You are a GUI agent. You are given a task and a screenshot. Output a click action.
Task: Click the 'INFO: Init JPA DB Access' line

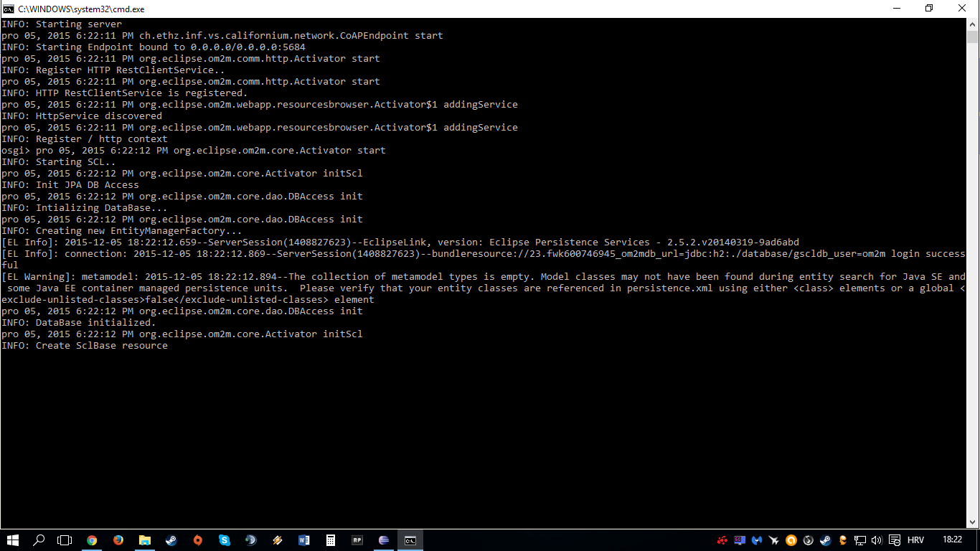click(x=70, y=184)
